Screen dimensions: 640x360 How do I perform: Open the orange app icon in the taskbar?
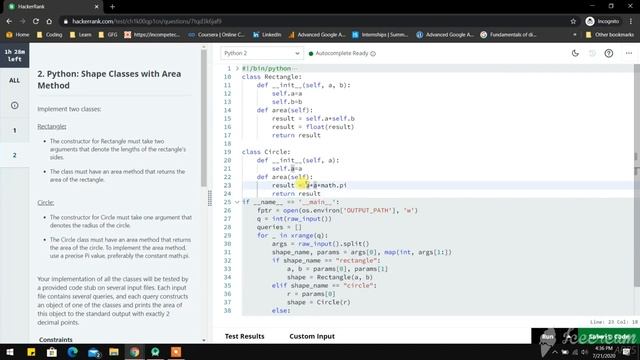pos(176,352)
